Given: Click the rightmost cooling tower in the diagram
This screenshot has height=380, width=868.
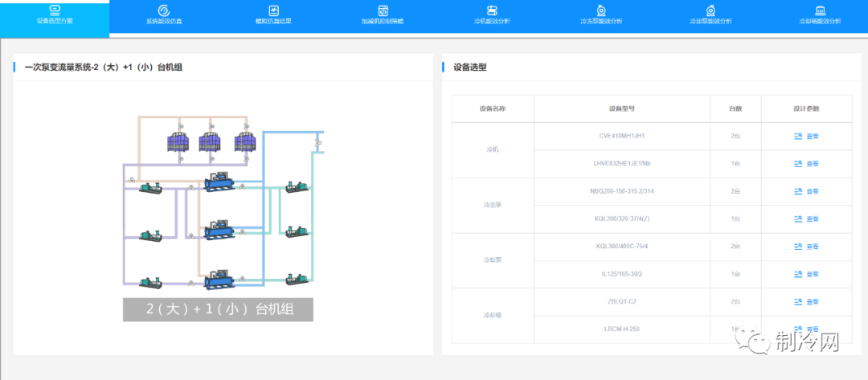Looking at the screenshot, I should click(245, 143).
